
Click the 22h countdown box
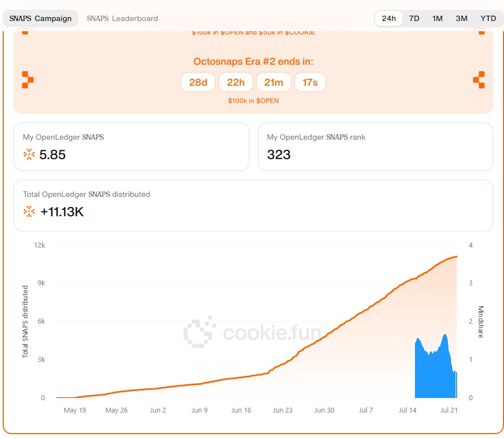[236, 82]
